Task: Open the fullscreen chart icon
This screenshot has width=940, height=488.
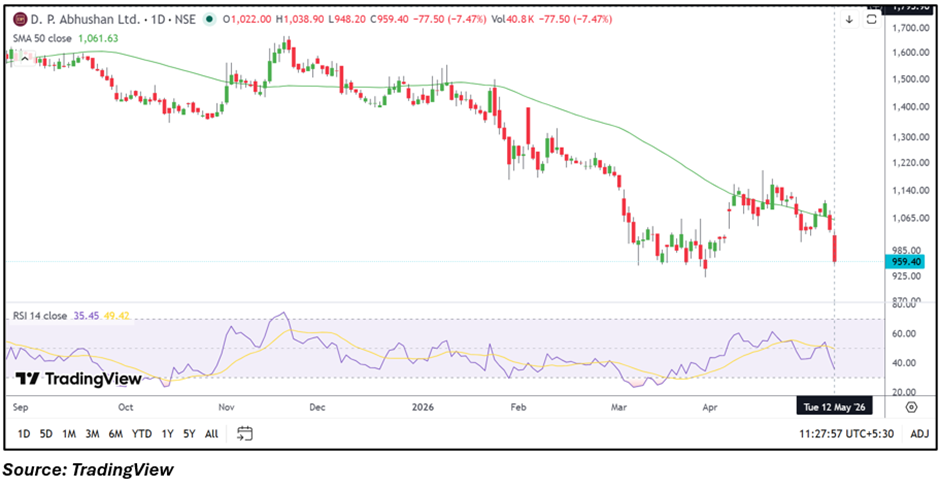Action: pos(872,19)
